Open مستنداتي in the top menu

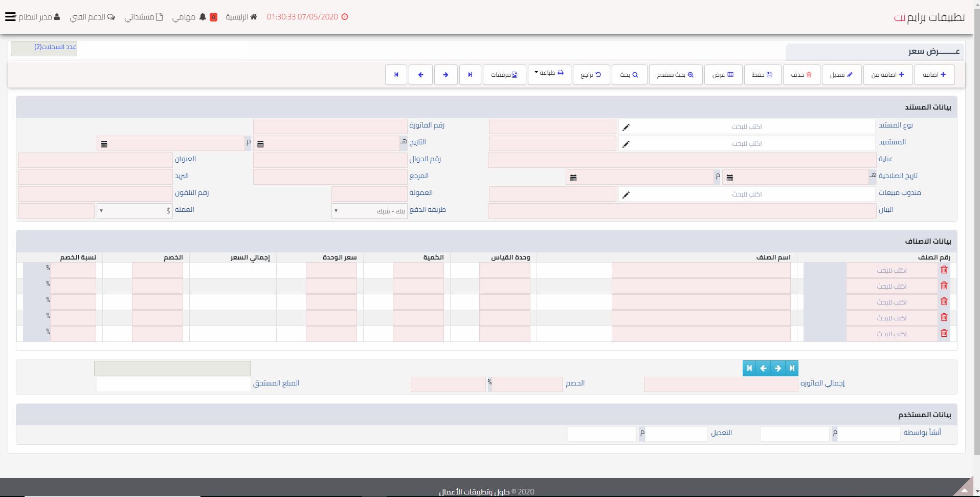pos(144,17)
